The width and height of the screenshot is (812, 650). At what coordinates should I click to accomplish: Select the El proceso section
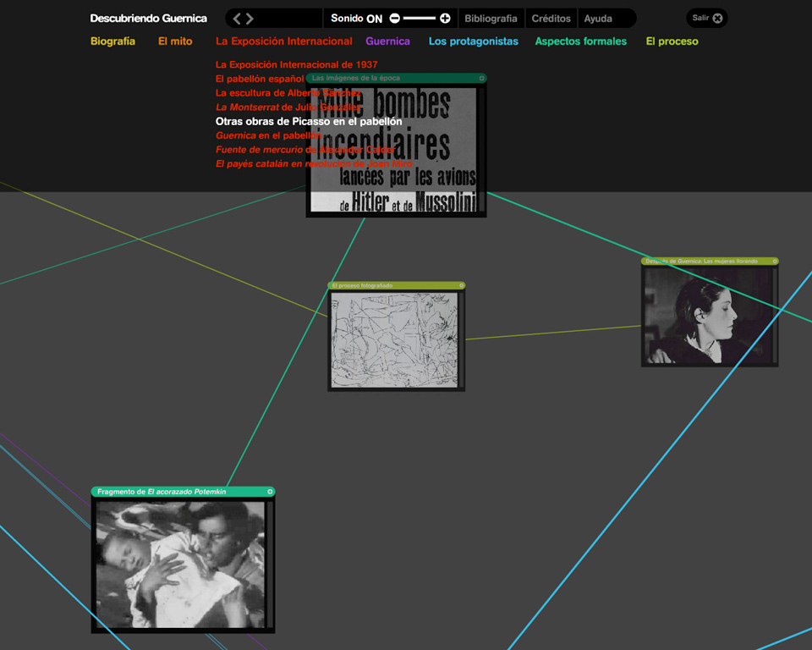click(x=672, y=41)
